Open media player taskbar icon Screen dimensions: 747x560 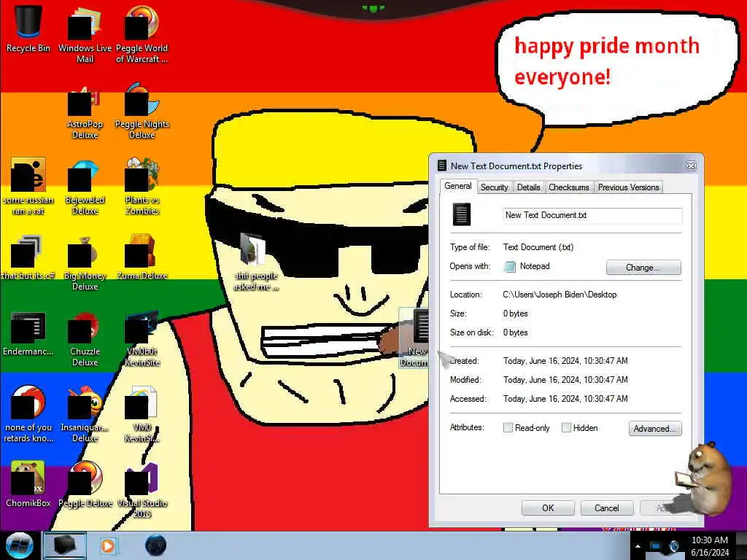click(108, 545)
